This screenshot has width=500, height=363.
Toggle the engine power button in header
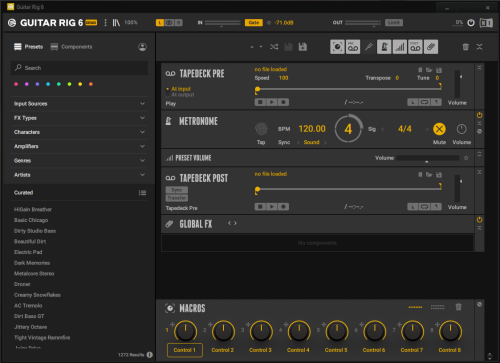[x=471, y=23]
